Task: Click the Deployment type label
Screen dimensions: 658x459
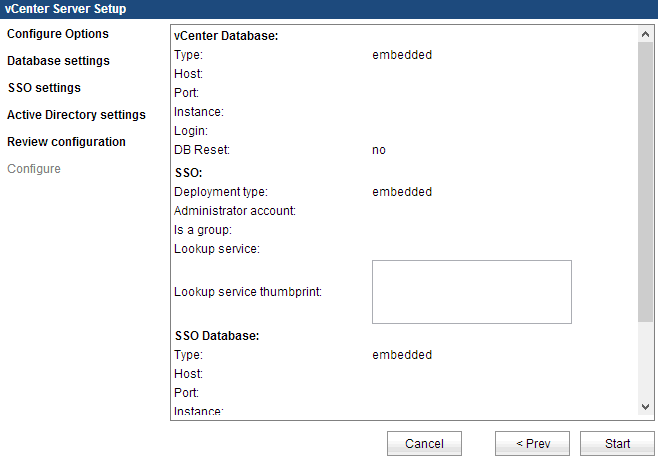Action: click(221, 192)
